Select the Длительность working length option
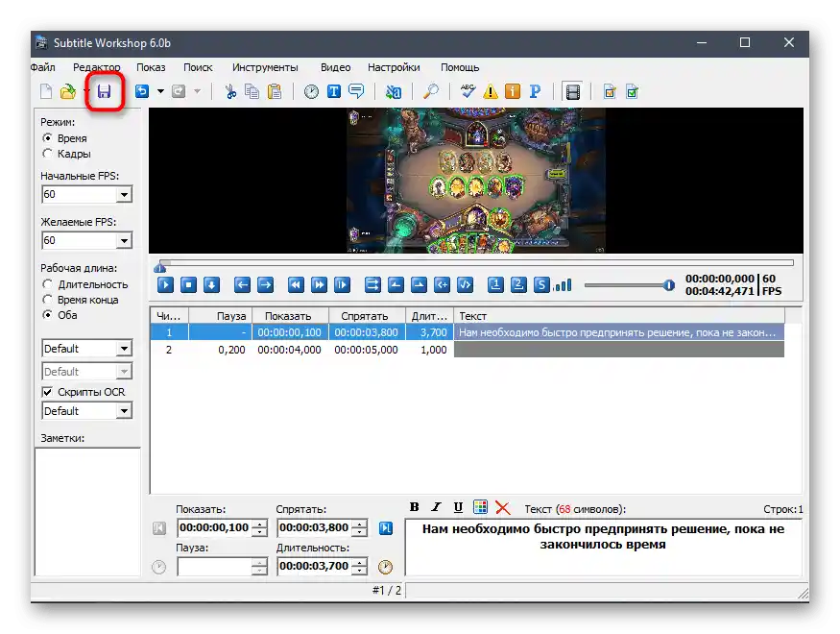Viewport: 840px width, 634px height. coord(48,284)
